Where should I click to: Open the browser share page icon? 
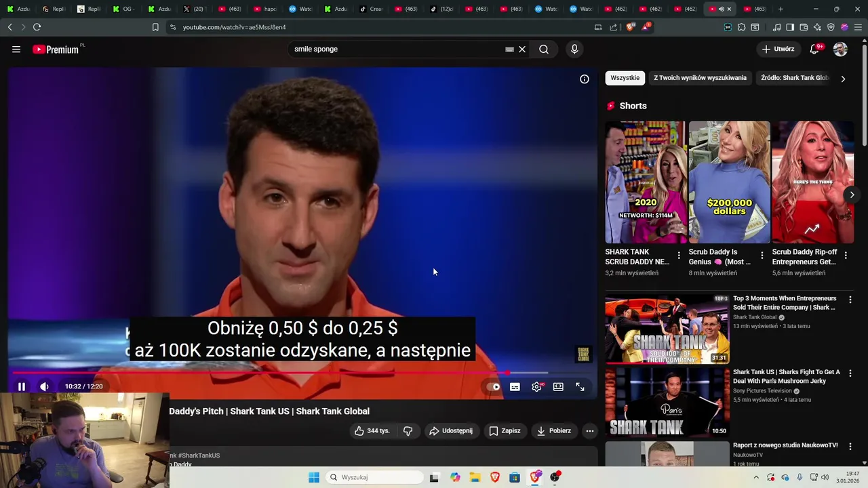(x=614, y=27)
